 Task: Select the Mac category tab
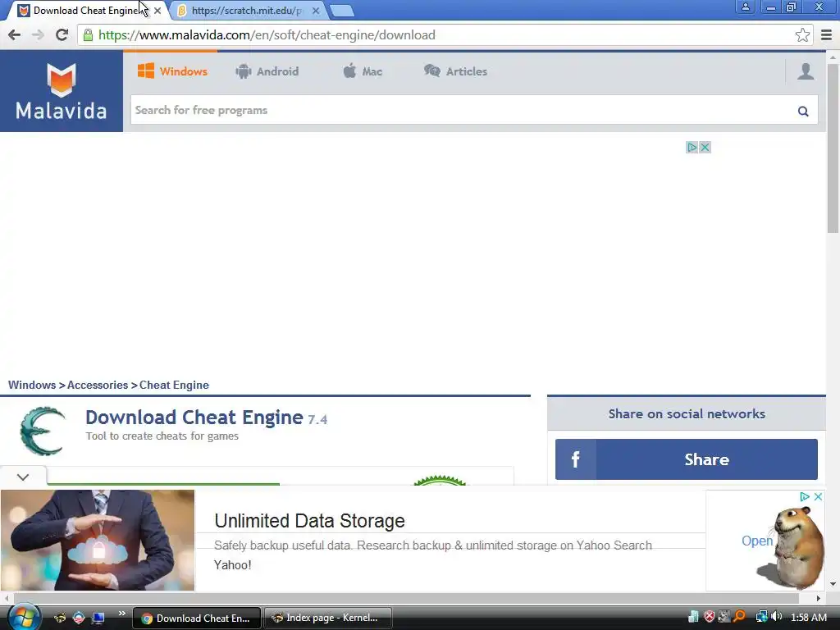click(363, 72)
